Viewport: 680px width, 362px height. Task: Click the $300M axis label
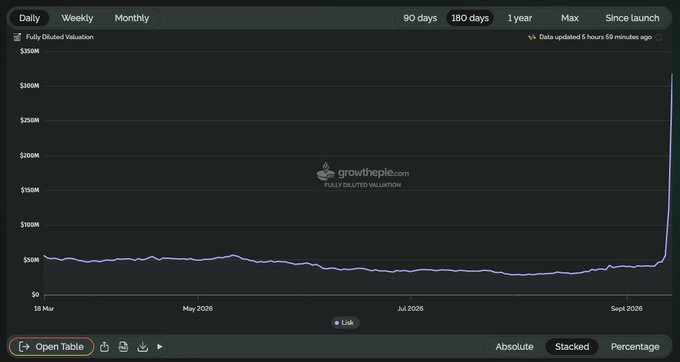point(29,86)
